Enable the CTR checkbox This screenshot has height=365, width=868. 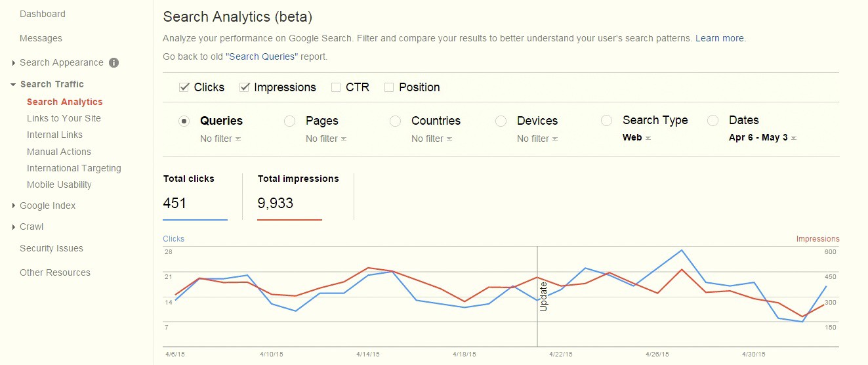[336, 87]
